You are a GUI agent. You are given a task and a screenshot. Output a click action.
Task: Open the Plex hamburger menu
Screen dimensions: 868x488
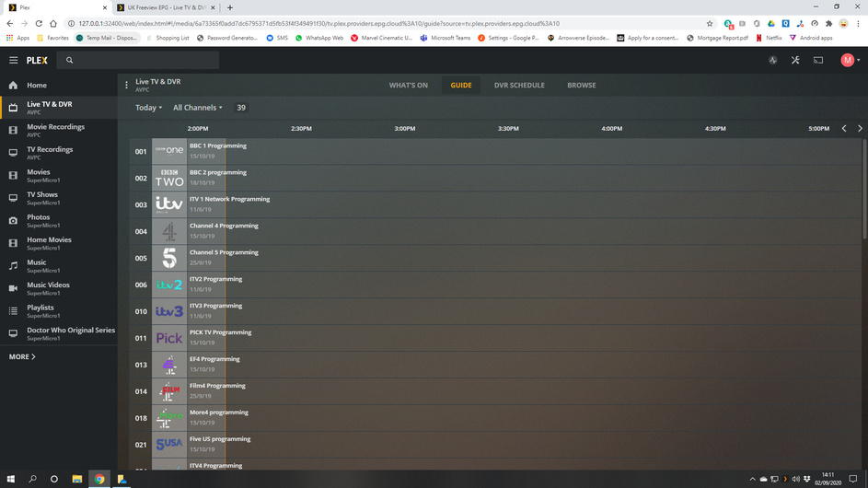(13, 60)
